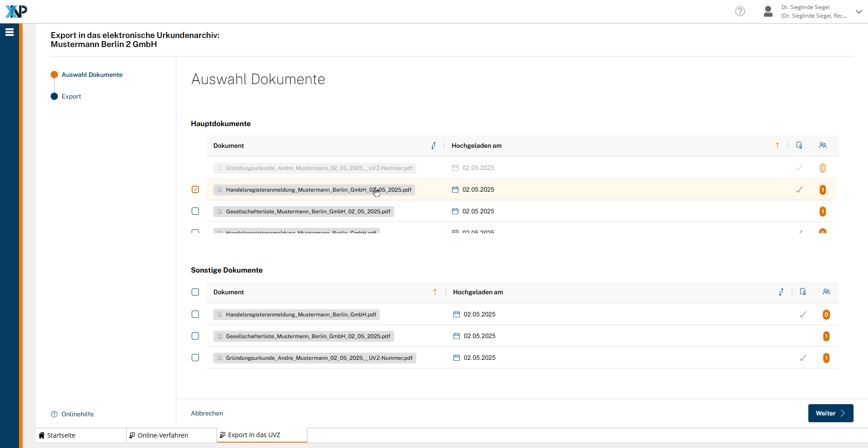Click the signature column icon in Sonstige Dokumente header
Viewport: 868px width, 448px height.
pos(803,292)
